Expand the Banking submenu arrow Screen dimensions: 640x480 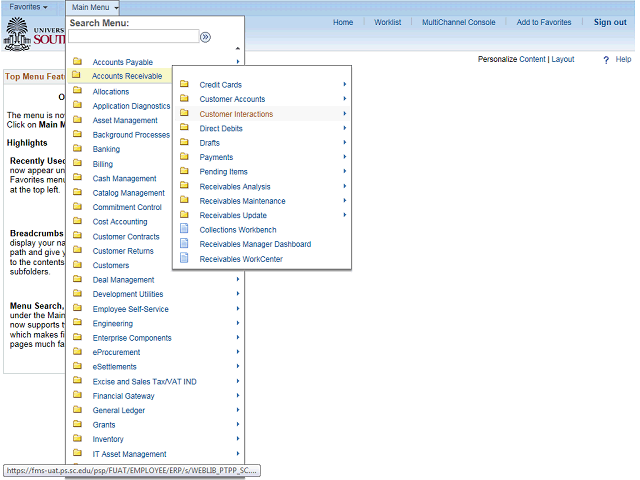(238, 149)
